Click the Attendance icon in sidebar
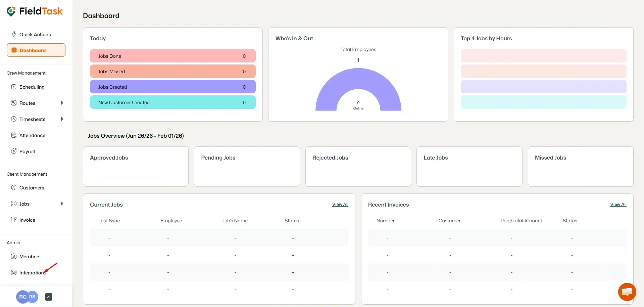 (13, 135)
